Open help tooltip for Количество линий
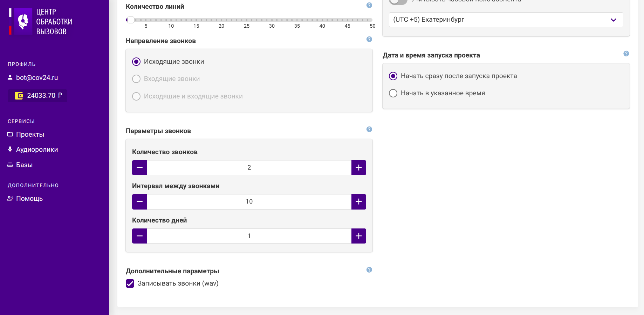Screen dimensions: 644x315 pos(369,5)
